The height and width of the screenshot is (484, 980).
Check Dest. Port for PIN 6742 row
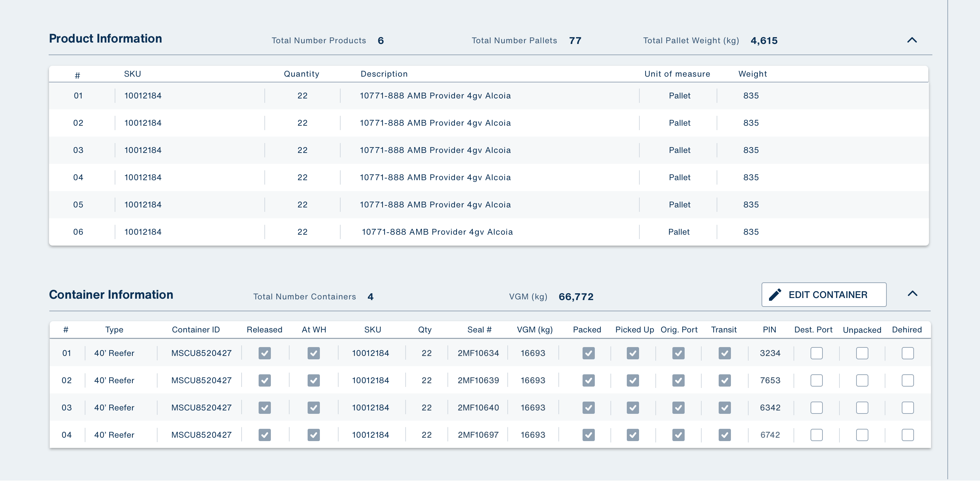click(816, 435)
